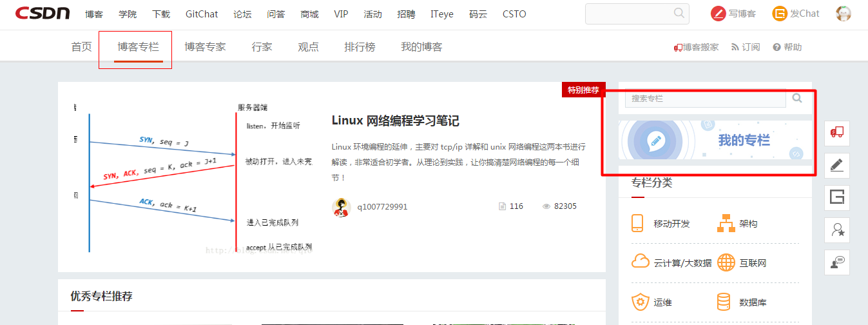This screenshot has height=325, width=868.
Task: Click the red truck icon beside 博客搬家
Action: click(x=678, y=47)
